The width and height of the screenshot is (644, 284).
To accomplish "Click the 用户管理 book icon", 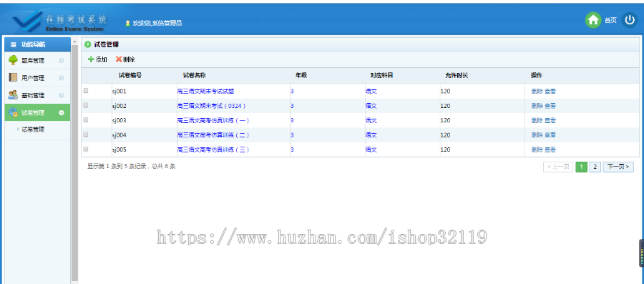I will pyautogui.click(x=13, y=77).
